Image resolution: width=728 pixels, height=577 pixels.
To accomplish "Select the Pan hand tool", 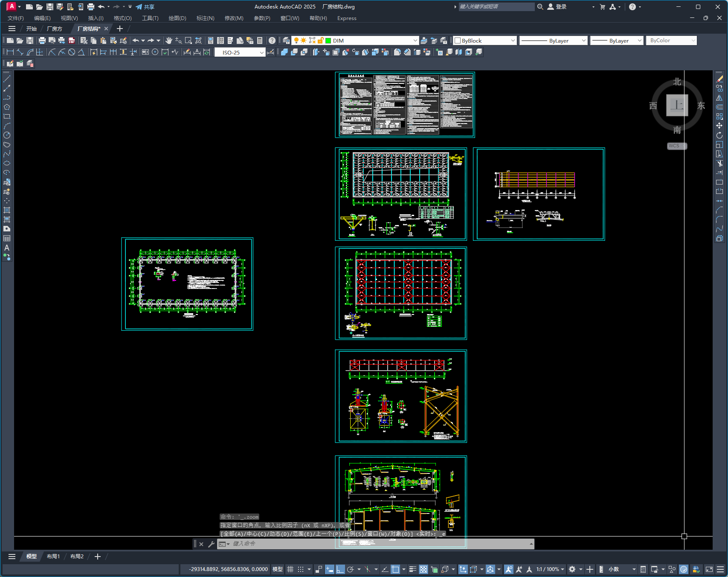I will point(169,40).
